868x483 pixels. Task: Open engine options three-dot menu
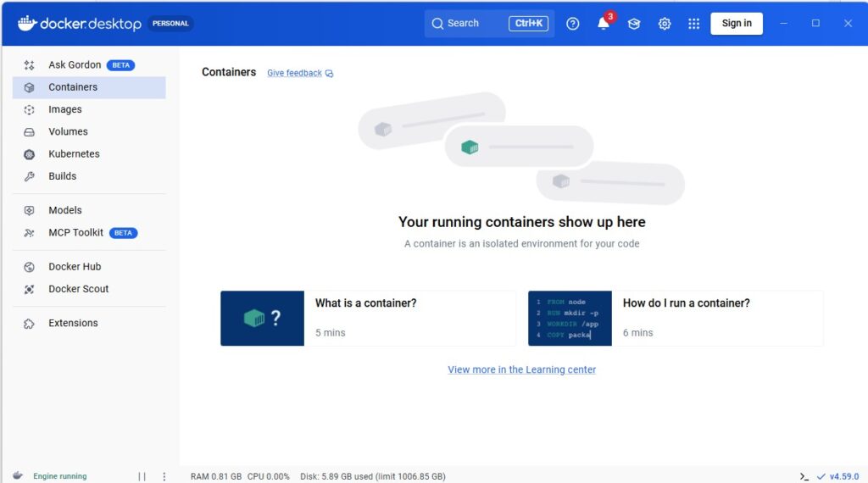(164, 476)
